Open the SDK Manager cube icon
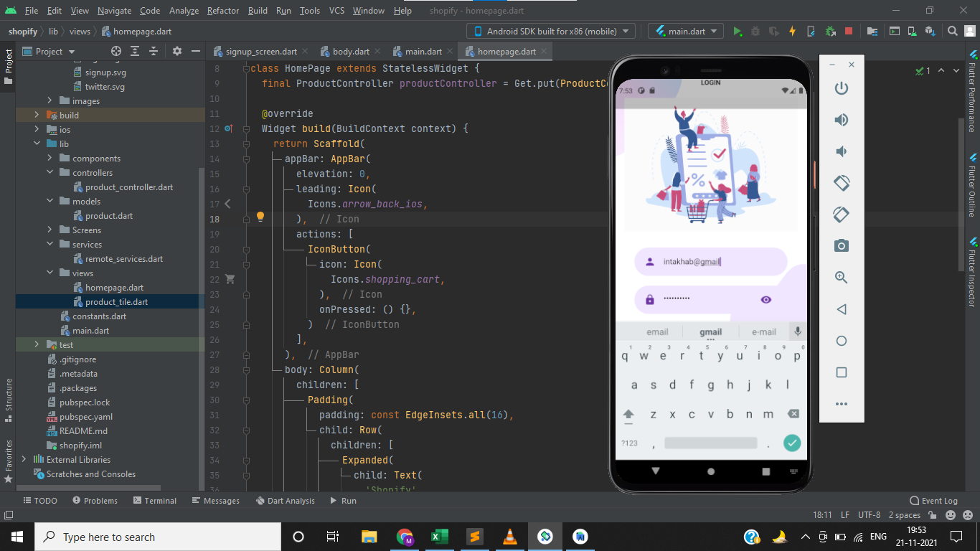The width and height of the screenshot is (980, 551). [930, 31]
